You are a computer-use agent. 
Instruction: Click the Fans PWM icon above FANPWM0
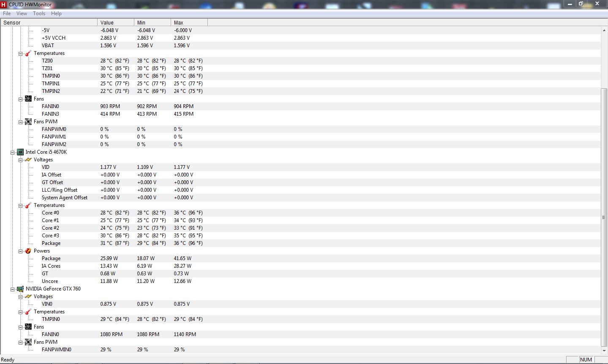28,122
